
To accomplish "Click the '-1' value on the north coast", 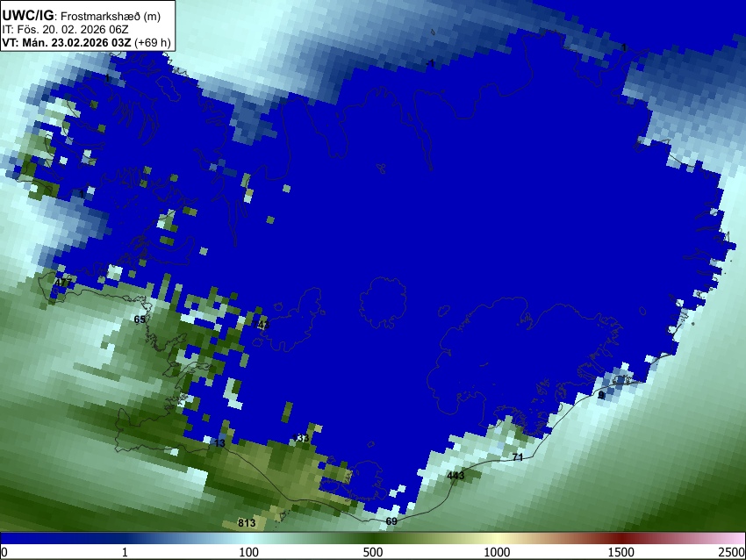I will pos(431,63).
